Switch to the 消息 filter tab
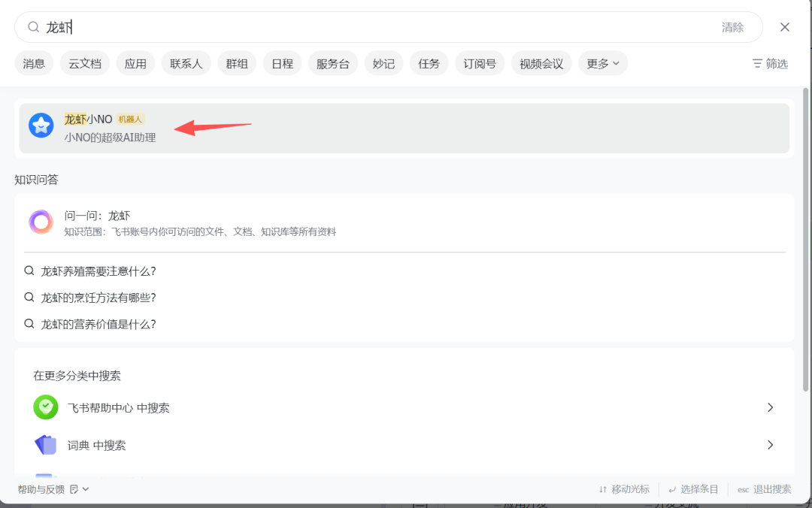Screen dimensions: 812x508 coord(34,64)
